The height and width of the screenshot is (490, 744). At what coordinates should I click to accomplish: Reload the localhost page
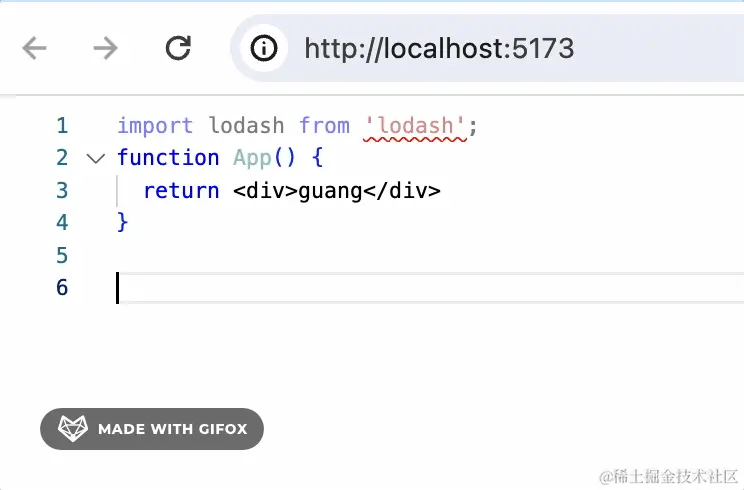pyautogui.click(x=178, y=48)
